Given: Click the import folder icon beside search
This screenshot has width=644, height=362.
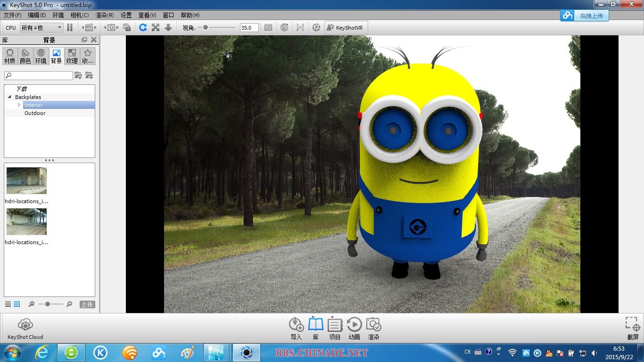Looking at the screenshot, I should (89, 75).
